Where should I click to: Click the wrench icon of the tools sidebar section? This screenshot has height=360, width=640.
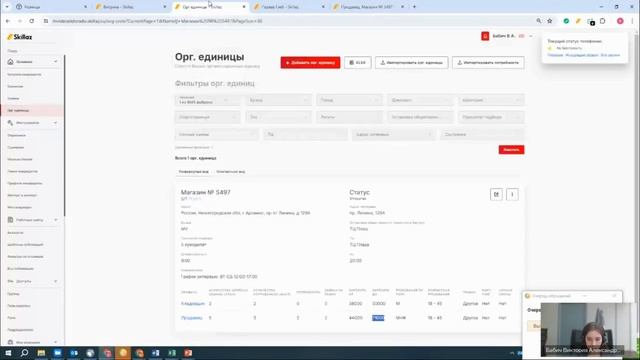coord(10,122)
